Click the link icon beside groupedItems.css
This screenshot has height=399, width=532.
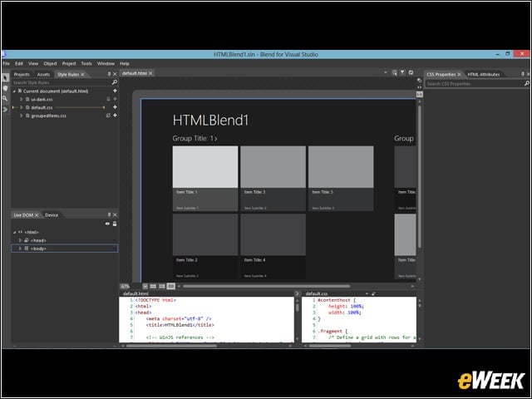coord(108,116)
